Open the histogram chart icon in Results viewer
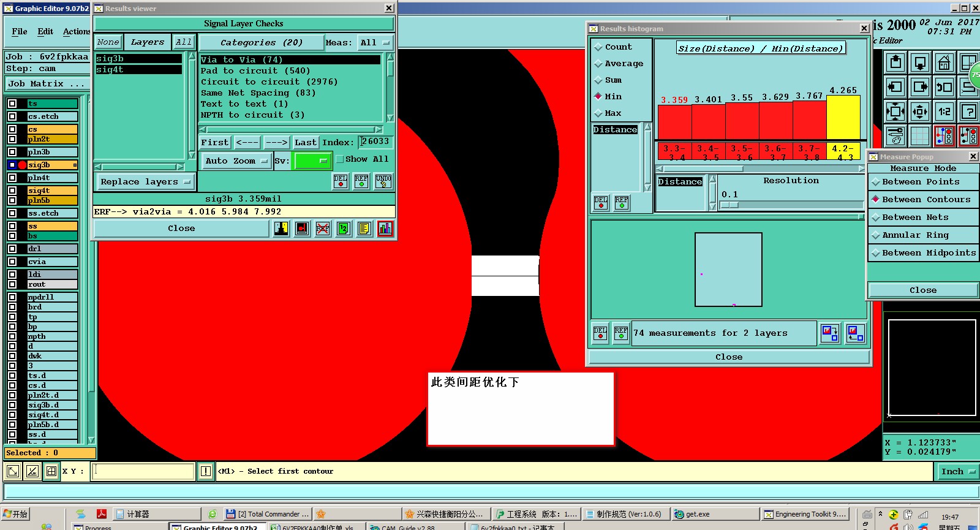 (x=385, y=229)
